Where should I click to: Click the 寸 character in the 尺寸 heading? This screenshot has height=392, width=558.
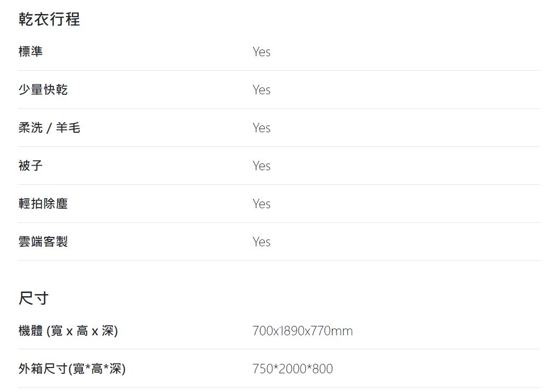point(41,298)
